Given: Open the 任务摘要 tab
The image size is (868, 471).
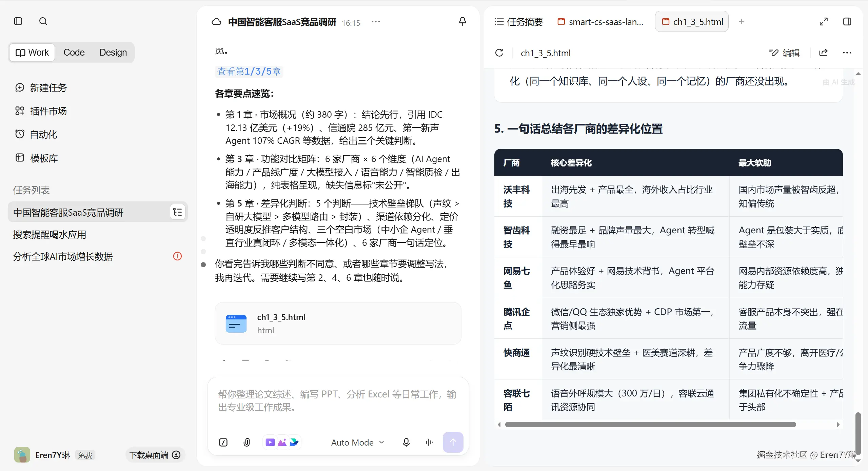Looking at the screenshot, I should pos(519,22).
